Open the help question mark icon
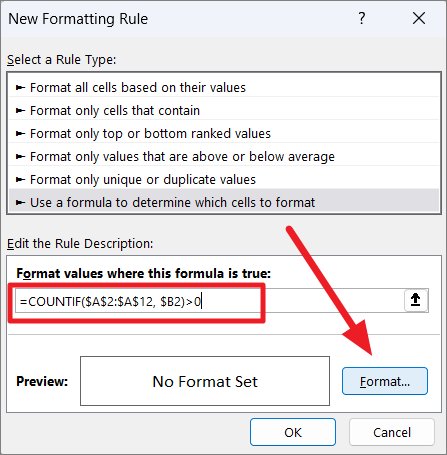 (362, 18)
